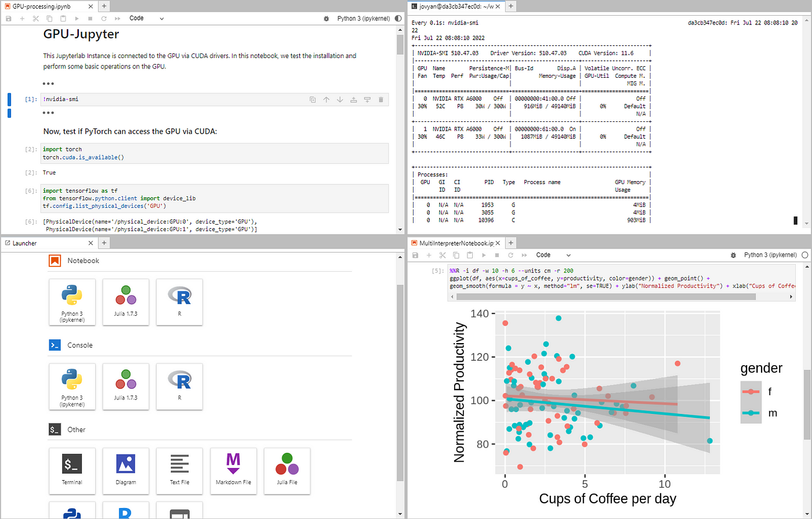Click kernel idle indicator in MultiInterpreterNotebook
This screenshot has width=812, height=519.
pos(804,255)
